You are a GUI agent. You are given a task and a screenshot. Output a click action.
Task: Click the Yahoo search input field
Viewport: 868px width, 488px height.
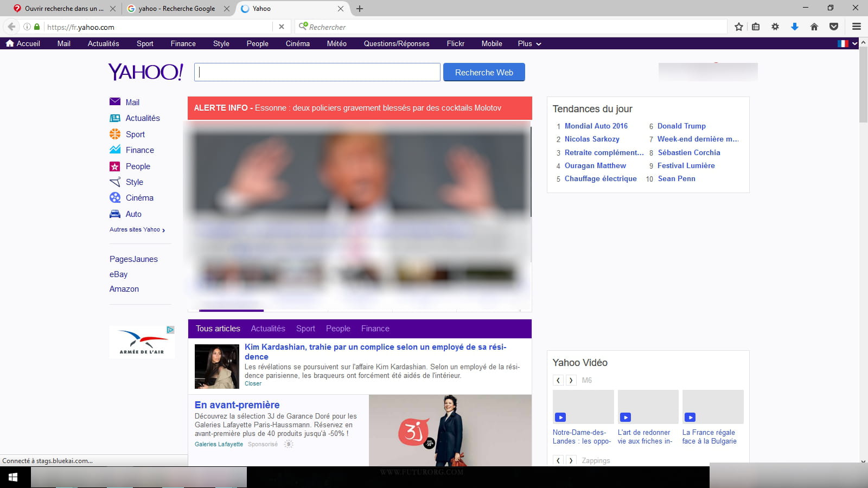click(317, 72)
